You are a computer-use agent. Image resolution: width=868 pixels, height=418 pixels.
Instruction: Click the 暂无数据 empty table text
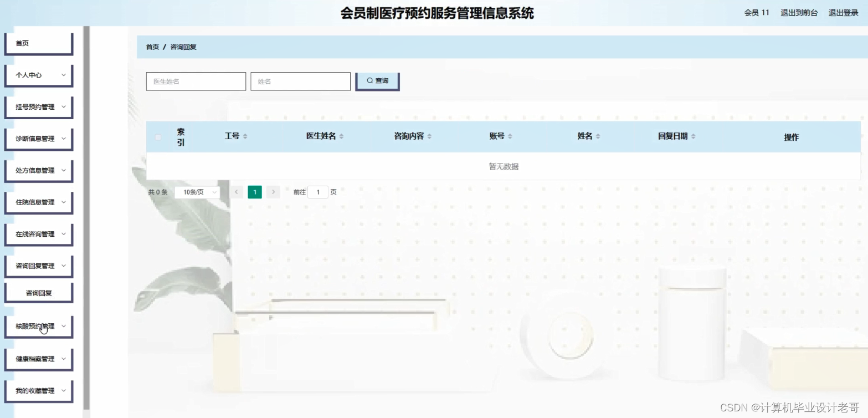504,166
